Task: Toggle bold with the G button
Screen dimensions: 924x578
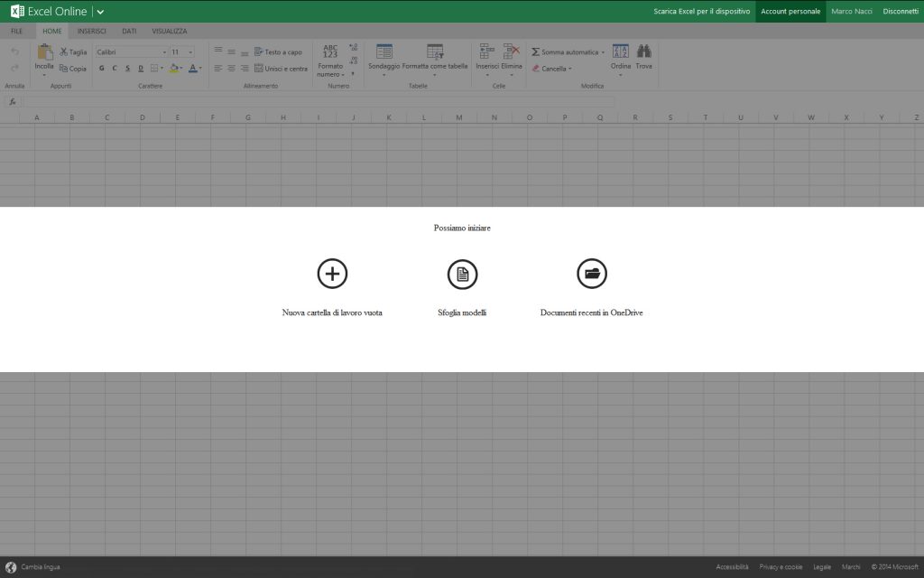Action: click(102, 69)
